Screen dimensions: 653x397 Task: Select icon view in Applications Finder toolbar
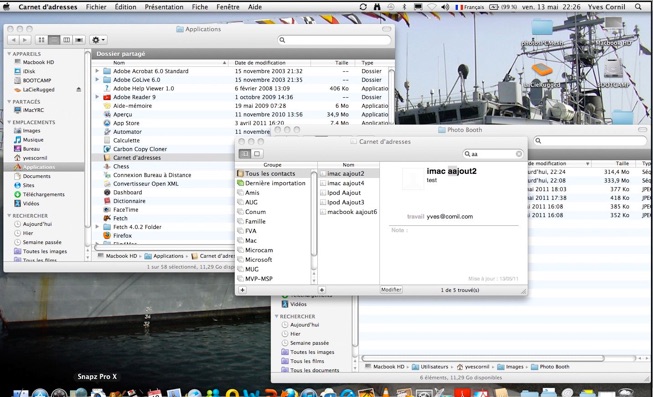tap(41, 40)
